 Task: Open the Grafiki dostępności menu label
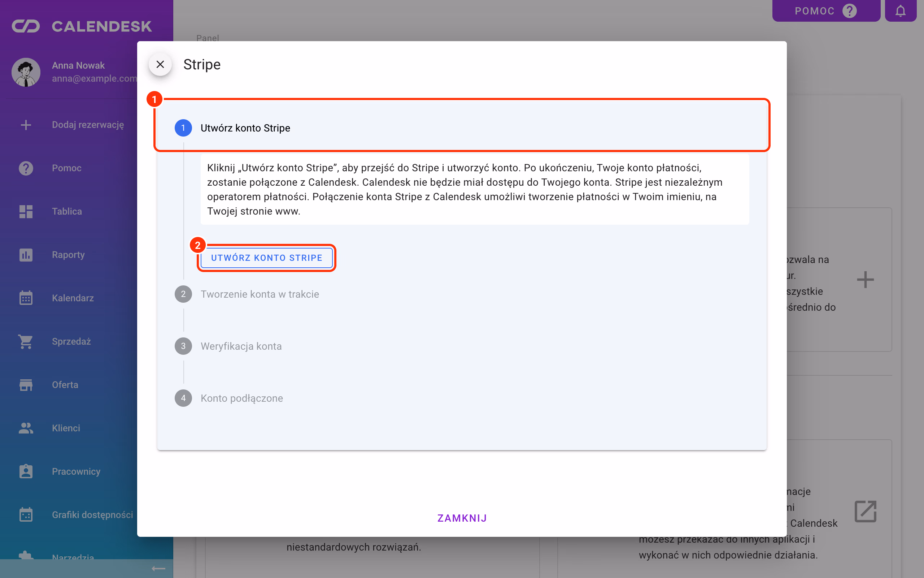(92, 514)
